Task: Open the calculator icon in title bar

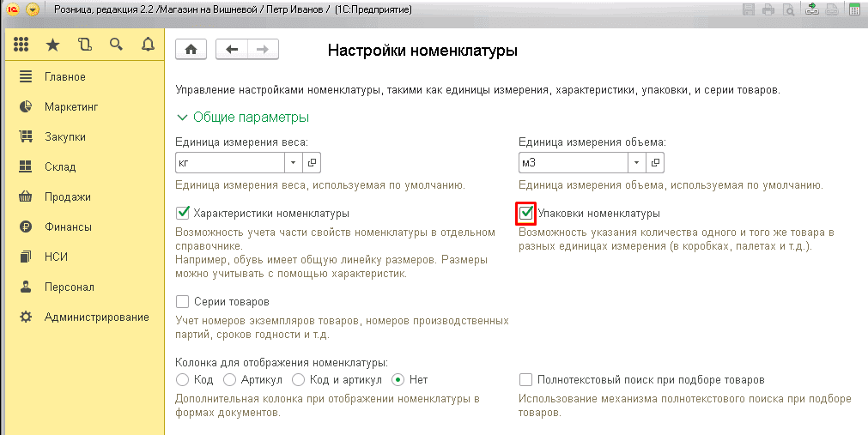Action: click(854, 10)
